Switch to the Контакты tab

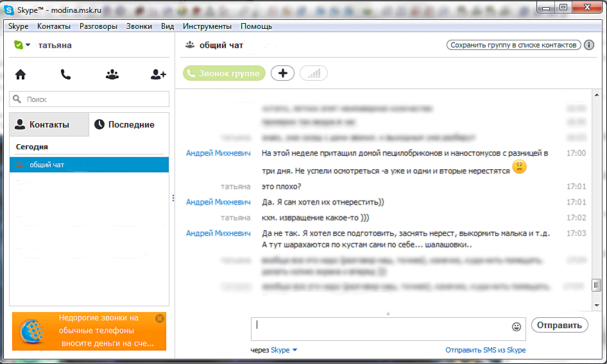click(49, 124)
